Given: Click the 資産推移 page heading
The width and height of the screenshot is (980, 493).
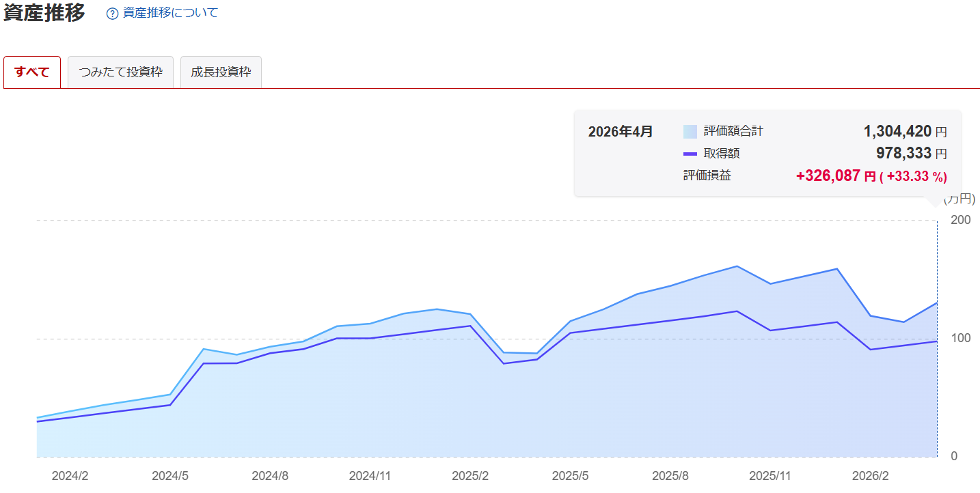Looking at the screenshot, I should coord(44,13).
